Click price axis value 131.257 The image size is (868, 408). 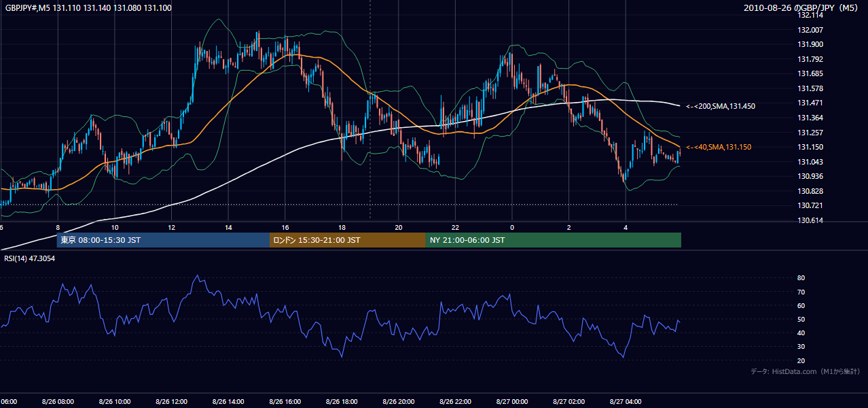(x=810, y=133)
